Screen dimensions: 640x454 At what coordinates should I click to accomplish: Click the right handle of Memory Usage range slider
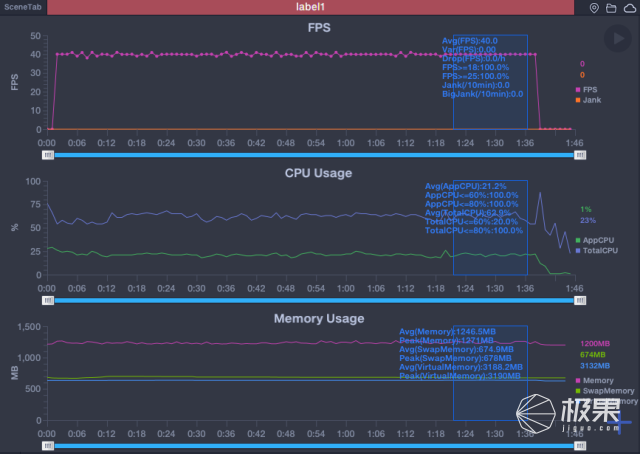click(580, 445)
